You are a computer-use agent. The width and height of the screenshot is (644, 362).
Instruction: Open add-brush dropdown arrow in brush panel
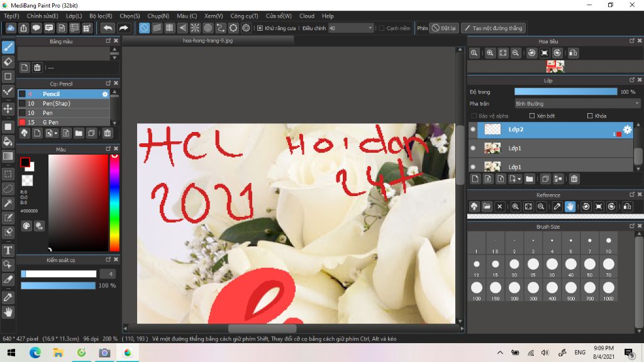click(56, 133)
